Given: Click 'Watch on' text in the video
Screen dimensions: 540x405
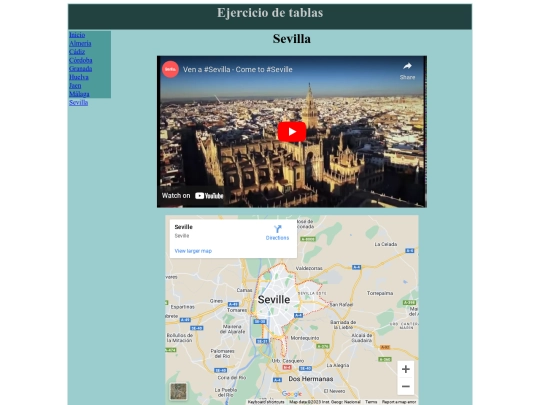Looking at the screenshot, I should [x=176, y=196].
